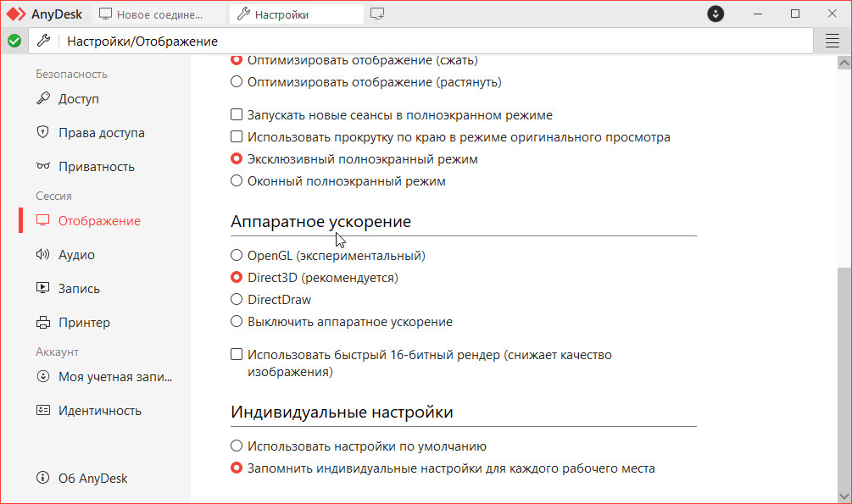Image resolution: width=852 pixels, height=504 pixels.
Task: Click the play icon beside Запись
Action: click(x=43, y=289)
